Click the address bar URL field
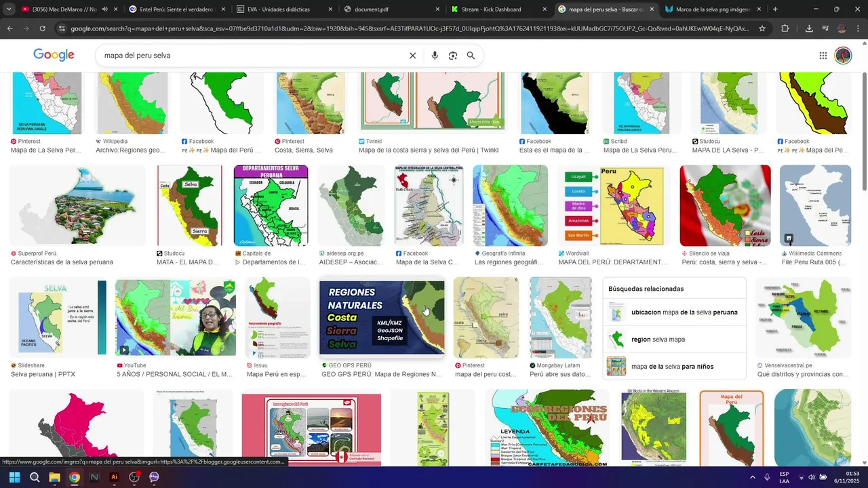 410,28
